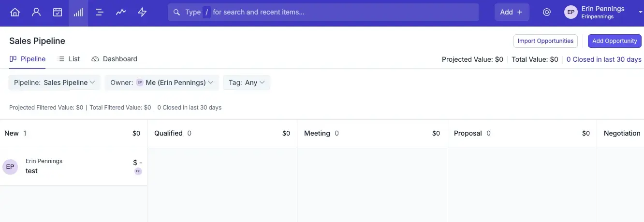Open the Calendar tasks icon
644x222 pixels.
[58, 13]
